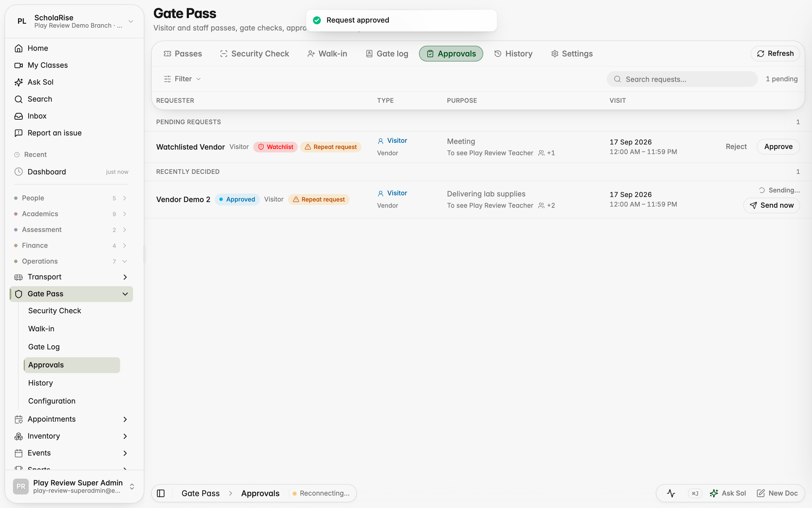812x508 pixels.
Task: Open the Ask Sol sparkle icon in the sidebar
Action: coord(18,82)
